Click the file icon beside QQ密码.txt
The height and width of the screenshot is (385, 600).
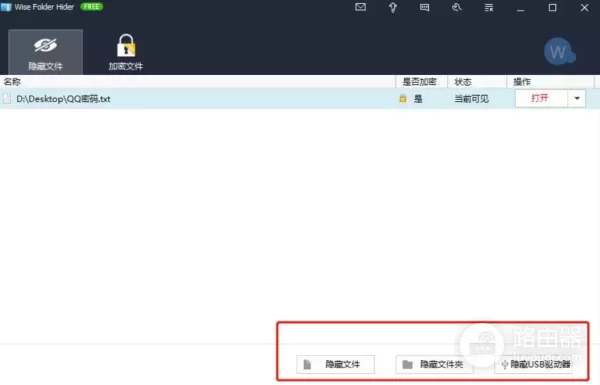coord(7,99)
